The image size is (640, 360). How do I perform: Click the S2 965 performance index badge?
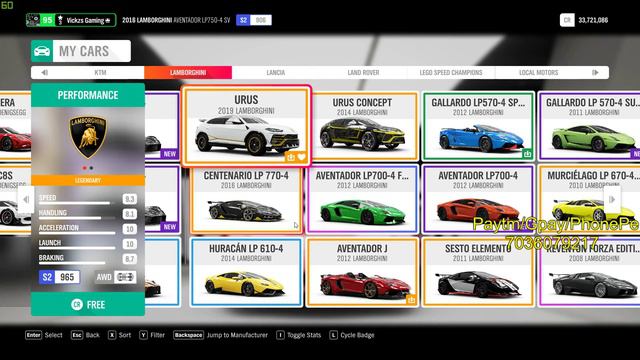(x=60, y=277)
